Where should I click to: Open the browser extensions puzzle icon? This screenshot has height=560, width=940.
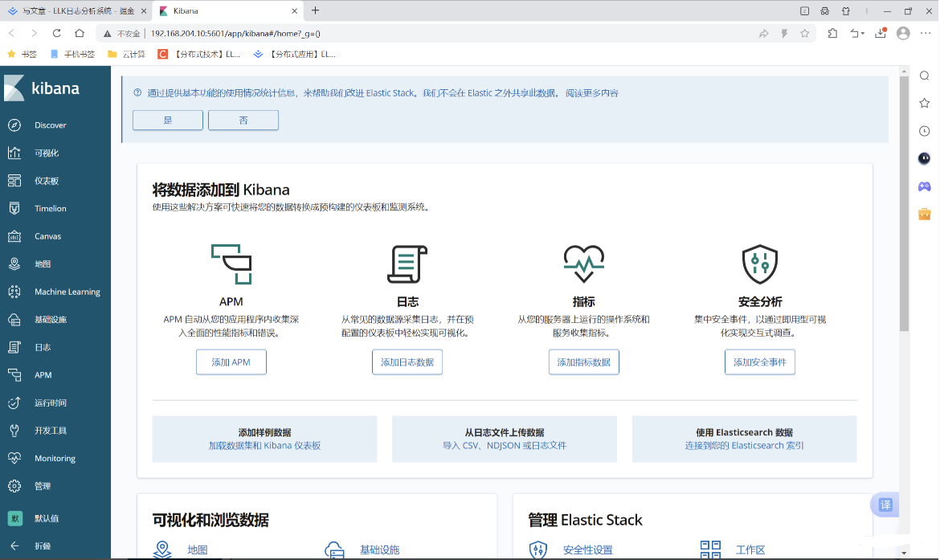(x=832, y=34)
